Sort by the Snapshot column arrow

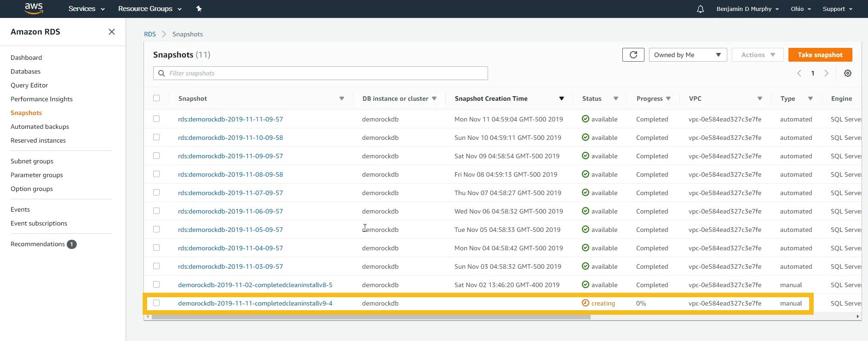(x=342, y=98)
